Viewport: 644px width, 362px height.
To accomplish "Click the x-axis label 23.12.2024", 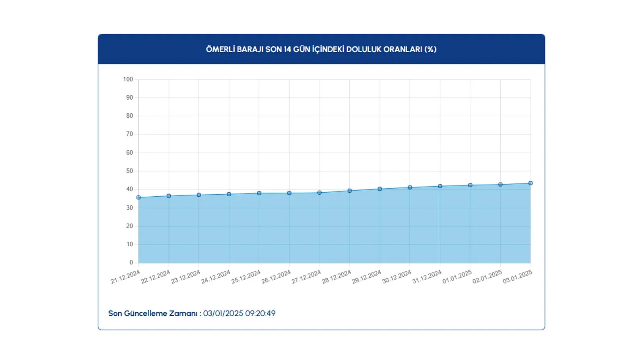I will coord(186,277).
